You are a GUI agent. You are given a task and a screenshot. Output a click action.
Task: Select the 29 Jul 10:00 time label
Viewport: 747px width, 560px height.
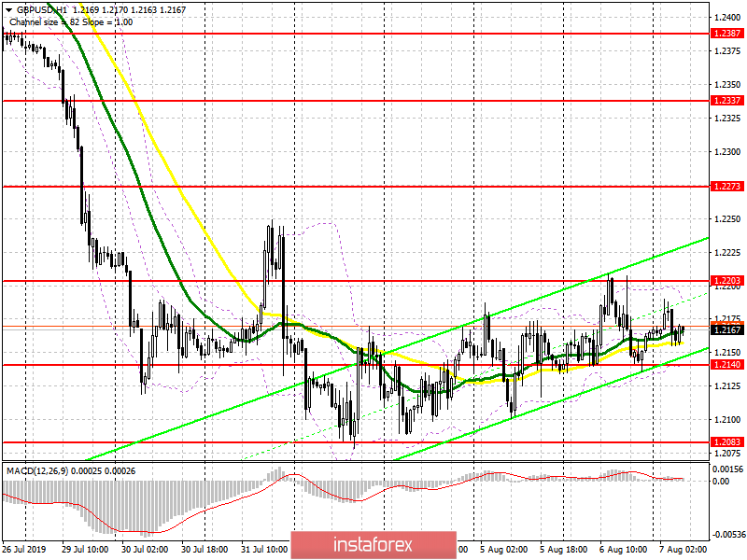click(85, 550)
